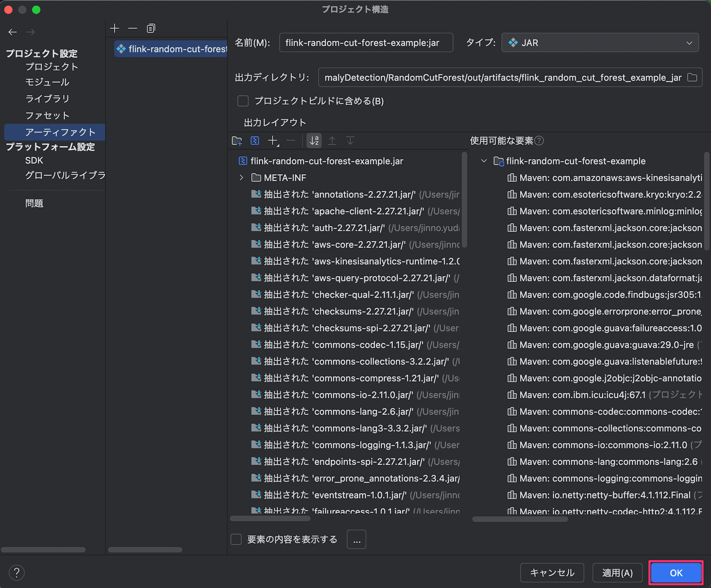Remove element from output layout
Screen dimensions: 711x588
click(291, 141)
